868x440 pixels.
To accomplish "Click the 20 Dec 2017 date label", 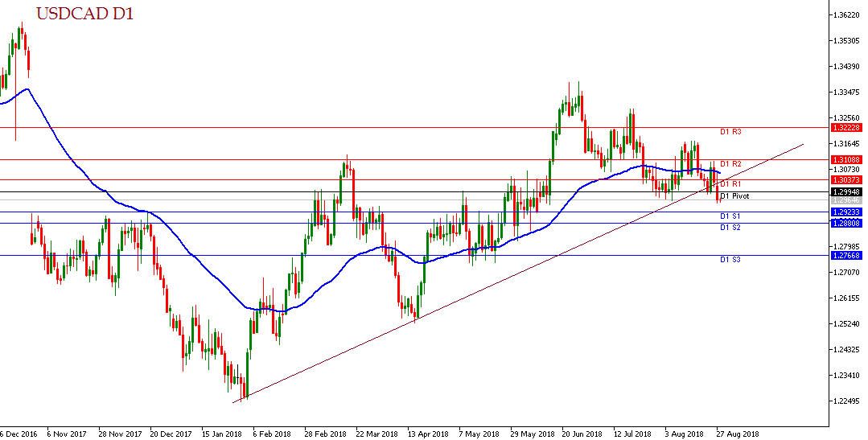I will click(171, 434).
